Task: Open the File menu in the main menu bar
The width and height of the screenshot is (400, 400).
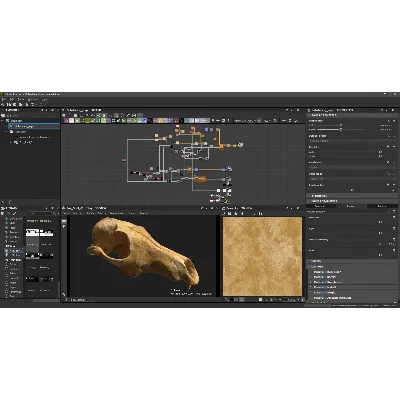Action: point(4,99)
